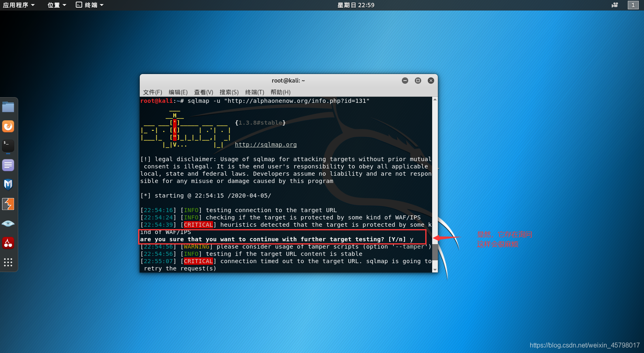Click the terminal vertical scrollbar thumb

point(435,252)
